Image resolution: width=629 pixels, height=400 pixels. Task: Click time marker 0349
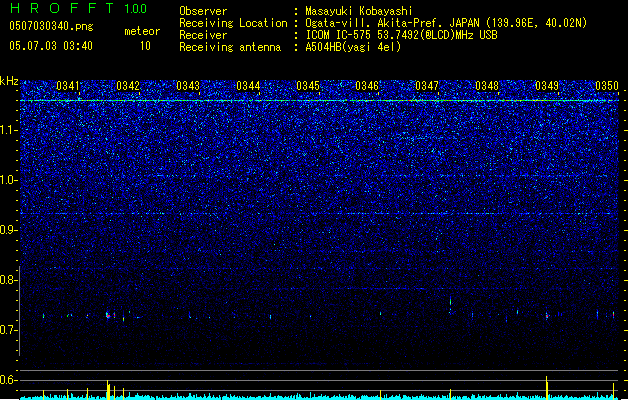coord(547,86)
